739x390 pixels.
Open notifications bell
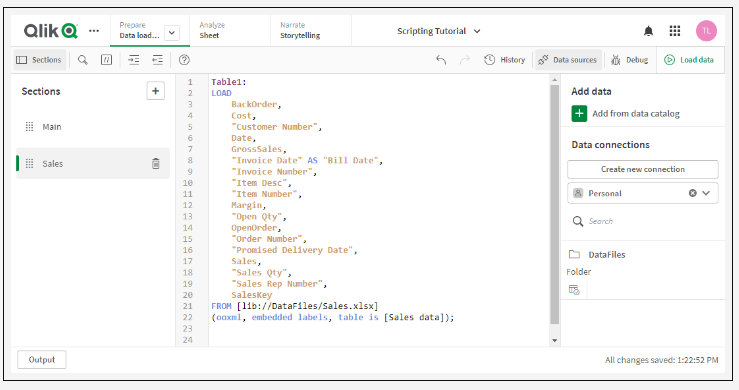[x=649, y=31]
